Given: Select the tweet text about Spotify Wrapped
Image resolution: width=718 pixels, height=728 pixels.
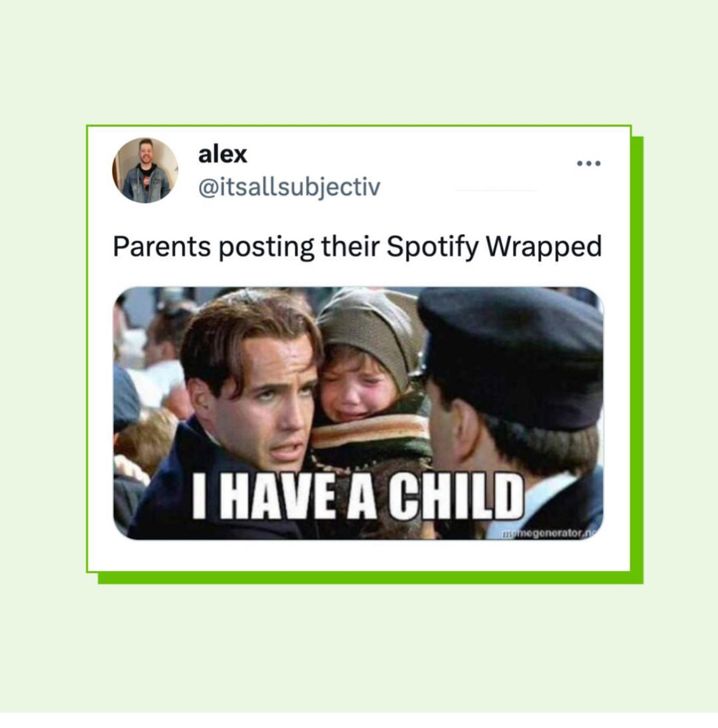Looking at the screenshot, I should tap(357, 246).
